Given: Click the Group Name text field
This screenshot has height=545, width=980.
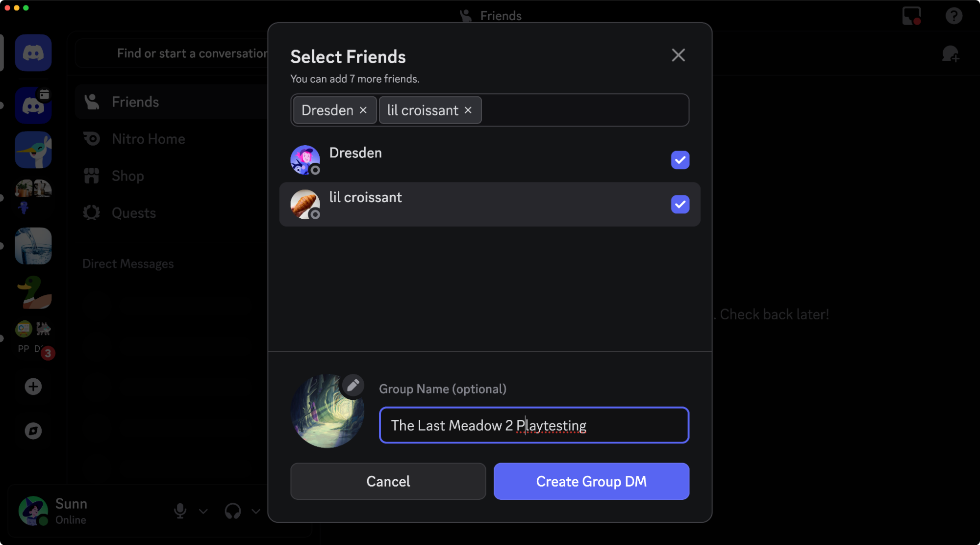Looking at the screenshot, I should (x=533, y=425).
